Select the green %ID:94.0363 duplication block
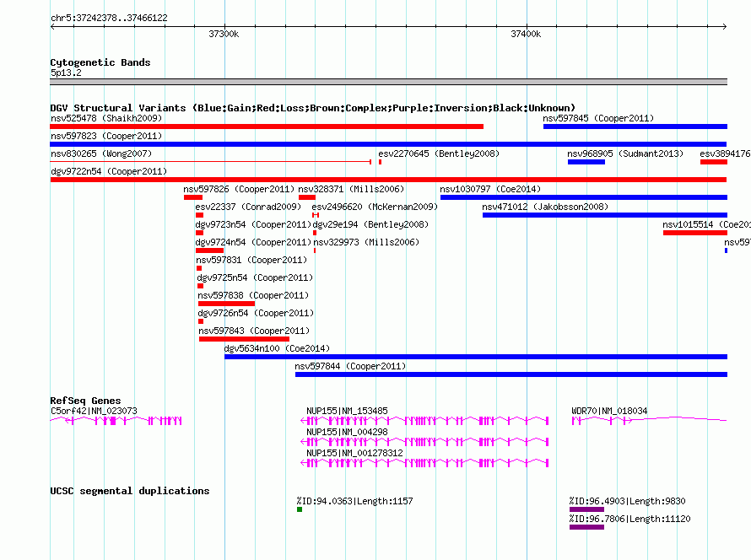Image resolution: width=751 pixels, height=560 pixels. coord(300,509)
